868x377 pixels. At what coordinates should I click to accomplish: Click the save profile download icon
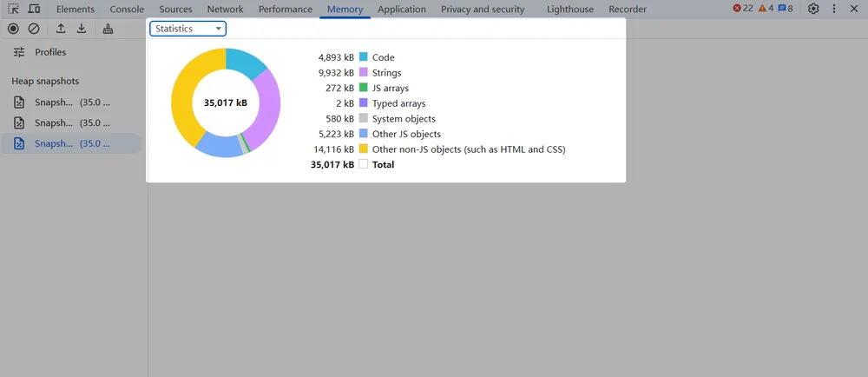pyautogui.click(x=82, y=29)
